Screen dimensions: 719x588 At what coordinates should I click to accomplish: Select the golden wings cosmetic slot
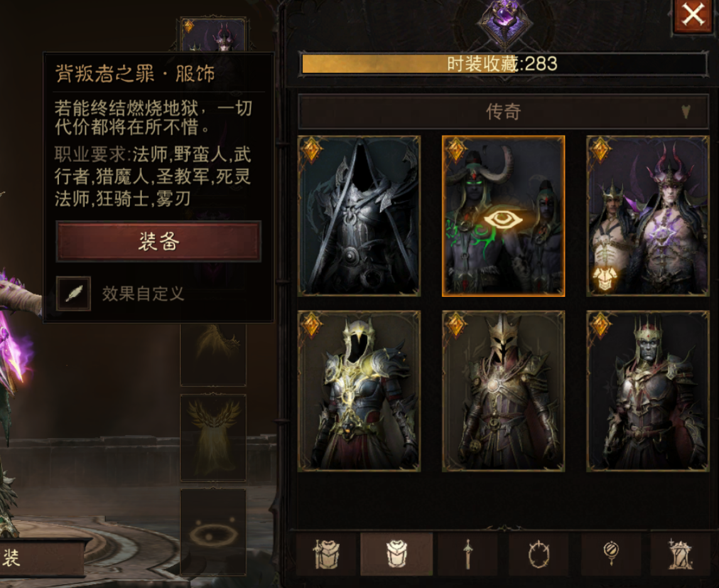[x=214, y=437]
